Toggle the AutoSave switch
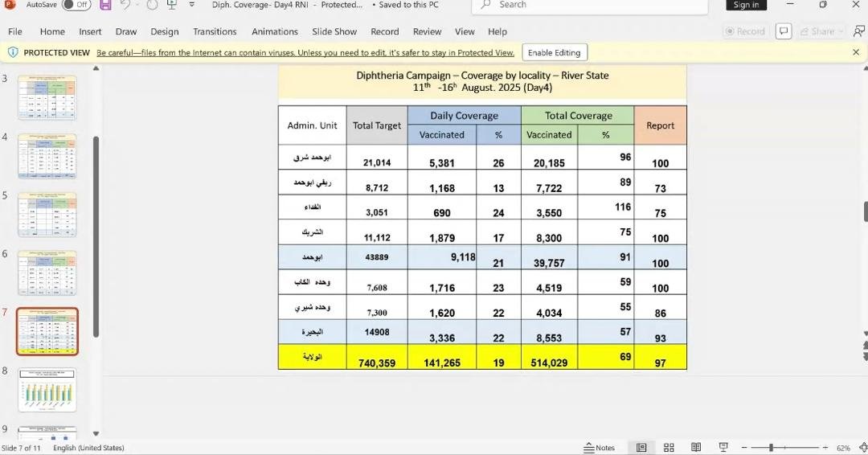 76,5
